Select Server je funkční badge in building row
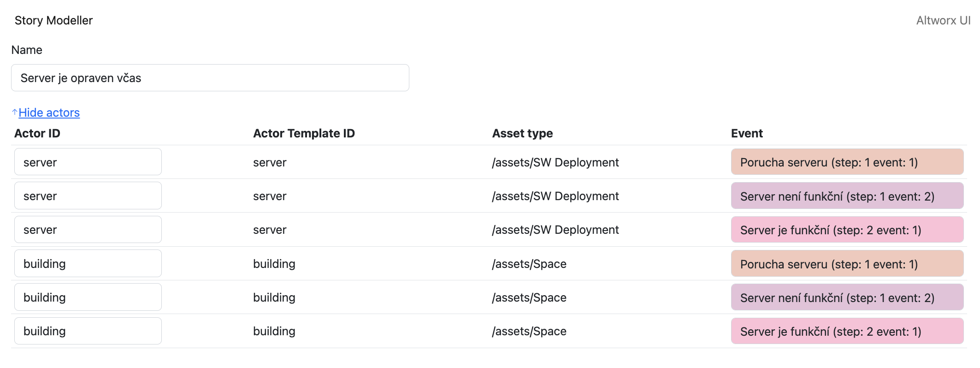 click(x=847, y=331)
